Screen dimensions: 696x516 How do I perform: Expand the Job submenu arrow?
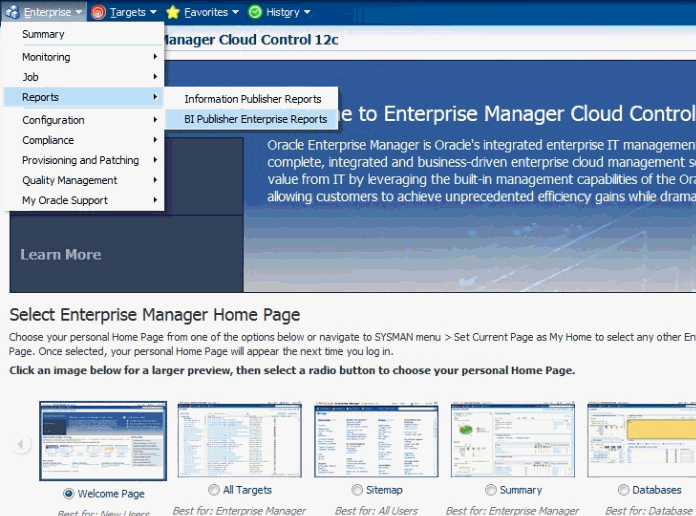click(x=155, y=77)
